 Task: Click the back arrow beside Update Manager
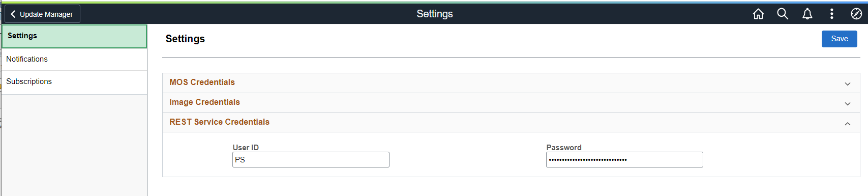pos(13,14)
